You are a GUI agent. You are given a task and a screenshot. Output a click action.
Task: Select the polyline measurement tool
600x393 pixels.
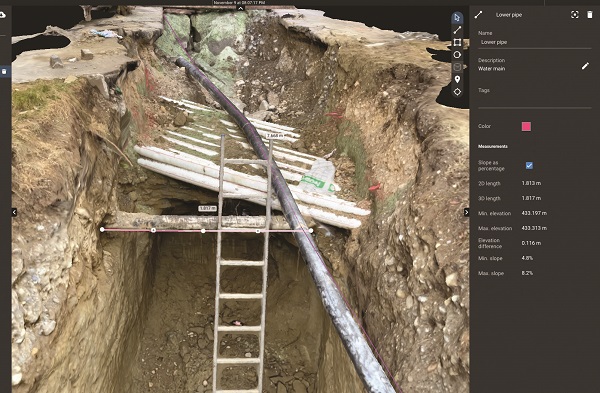pos(457,30)
